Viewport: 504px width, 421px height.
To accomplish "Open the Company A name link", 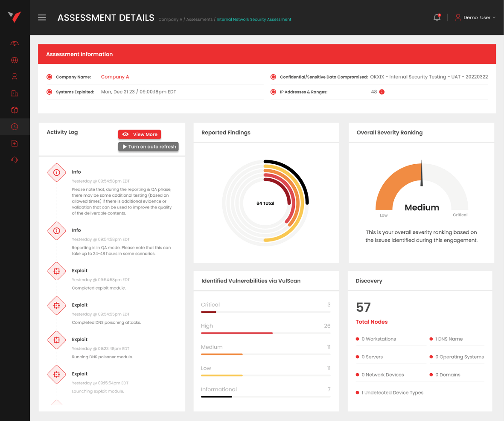I will (x=115, y=77).
